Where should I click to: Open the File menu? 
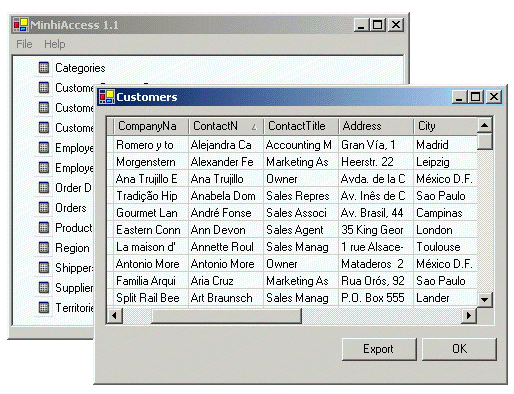click(x=24, y=44)
